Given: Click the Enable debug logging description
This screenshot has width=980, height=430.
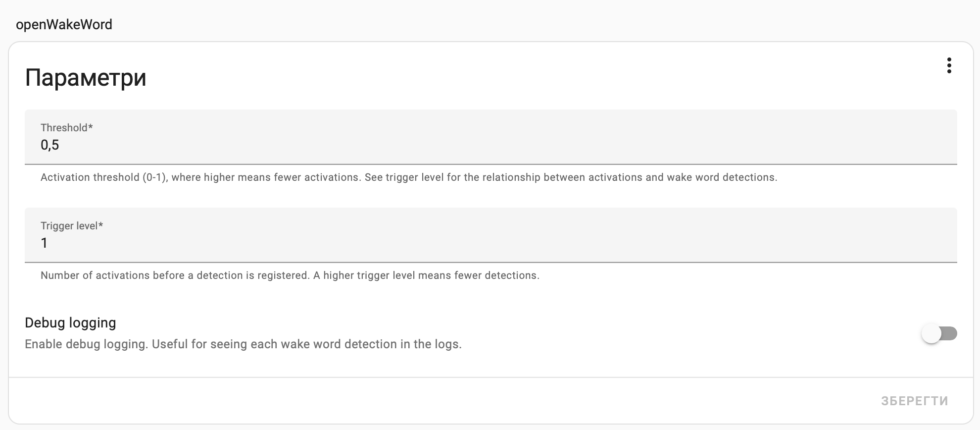Looking at the screenshot, I should pyautogui.click(x=243, y=344).
